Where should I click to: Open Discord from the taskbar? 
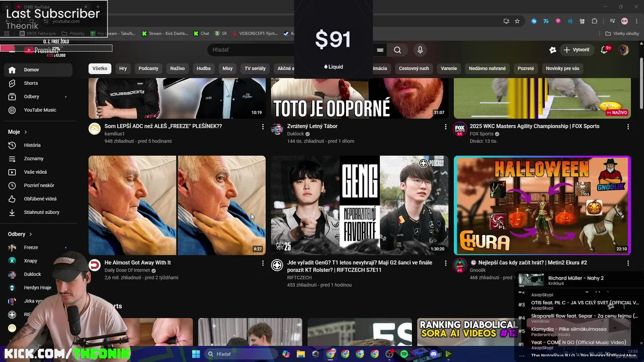point(434,354)
